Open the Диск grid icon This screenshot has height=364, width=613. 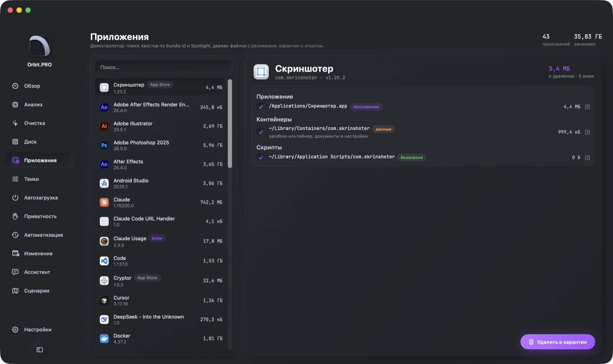coord(15,142)
